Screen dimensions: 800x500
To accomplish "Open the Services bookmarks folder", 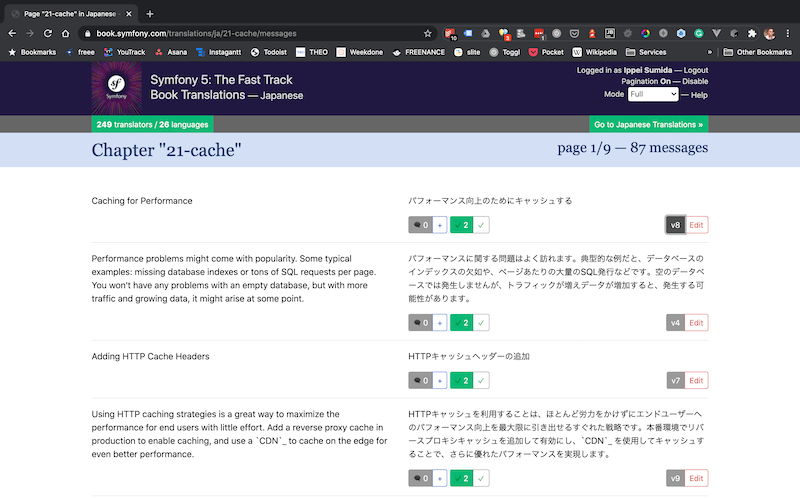I will 646,52.
